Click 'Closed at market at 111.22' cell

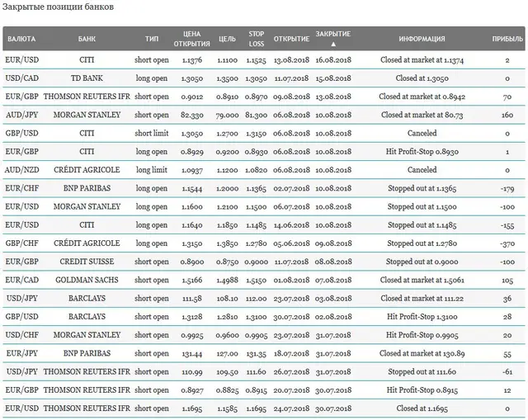point(422,299)
